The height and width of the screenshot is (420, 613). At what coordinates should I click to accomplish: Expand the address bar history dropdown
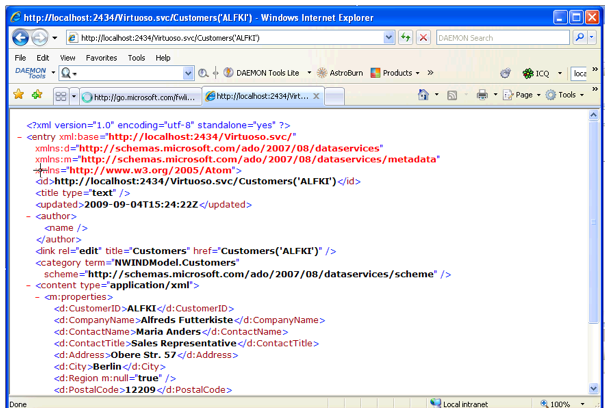388,38
